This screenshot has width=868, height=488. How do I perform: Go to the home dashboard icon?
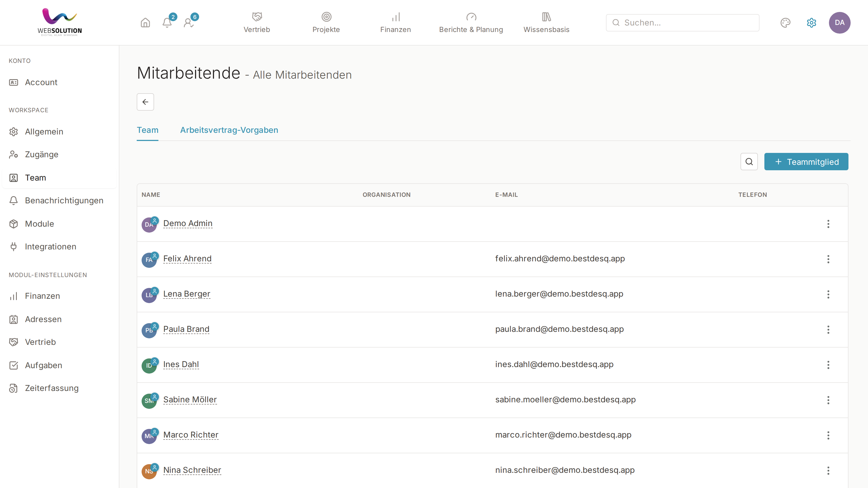coord(145,23)
